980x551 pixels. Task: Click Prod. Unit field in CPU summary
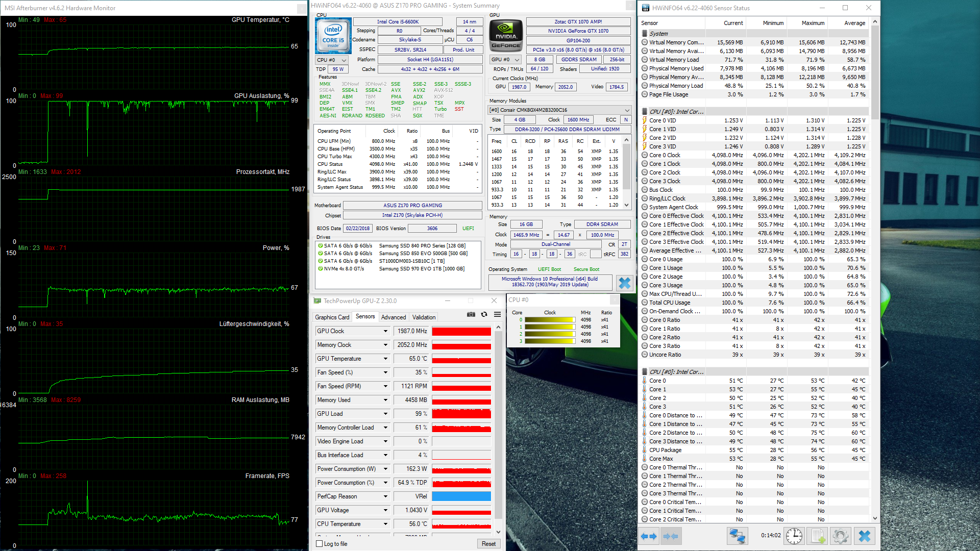(463, 49)
